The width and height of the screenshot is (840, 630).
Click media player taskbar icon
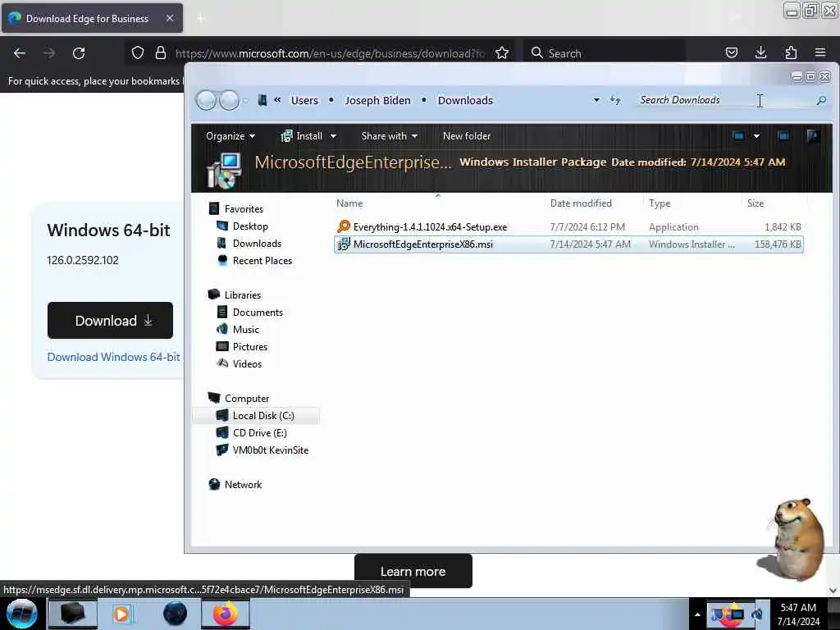point(121,614)
